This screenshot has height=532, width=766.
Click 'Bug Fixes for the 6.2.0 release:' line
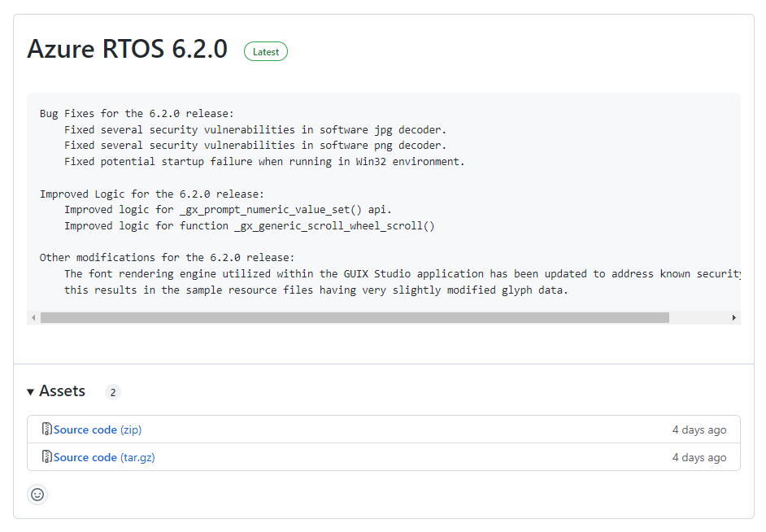tap(137, 114)
